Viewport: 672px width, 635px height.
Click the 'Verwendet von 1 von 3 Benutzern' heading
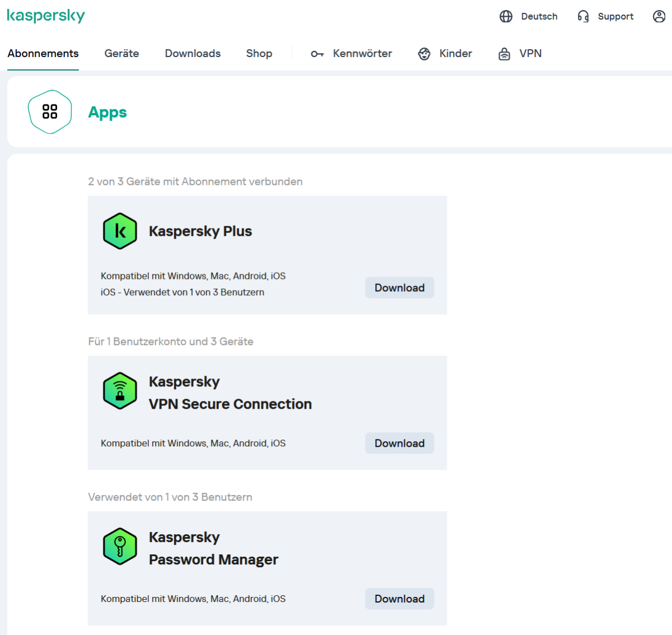click(x=170, y=497)
